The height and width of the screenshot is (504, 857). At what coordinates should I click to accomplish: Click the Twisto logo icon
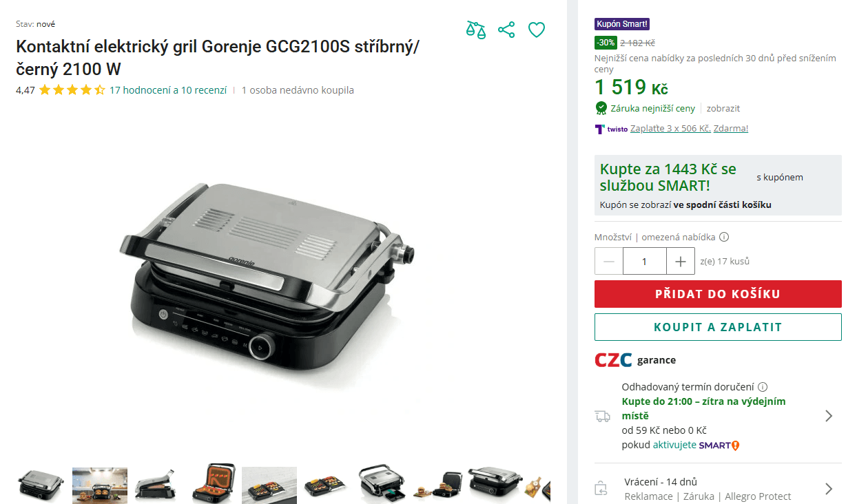click(599, 129)
